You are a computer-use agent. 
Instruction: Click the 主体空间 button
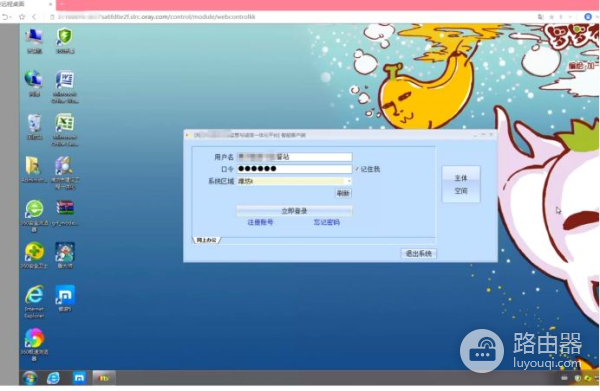[x=461, y=184]
